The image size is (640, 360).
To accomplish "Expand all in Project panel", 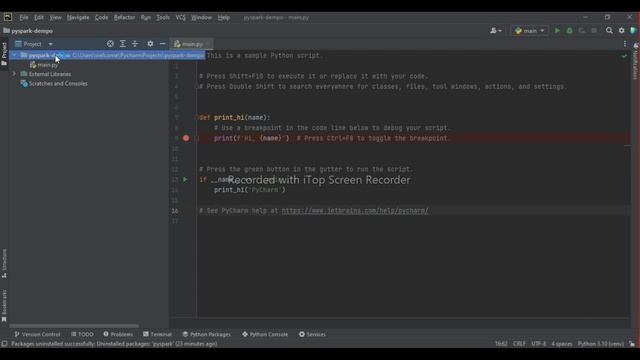I will pyautogui.click(x=122, y=44).
